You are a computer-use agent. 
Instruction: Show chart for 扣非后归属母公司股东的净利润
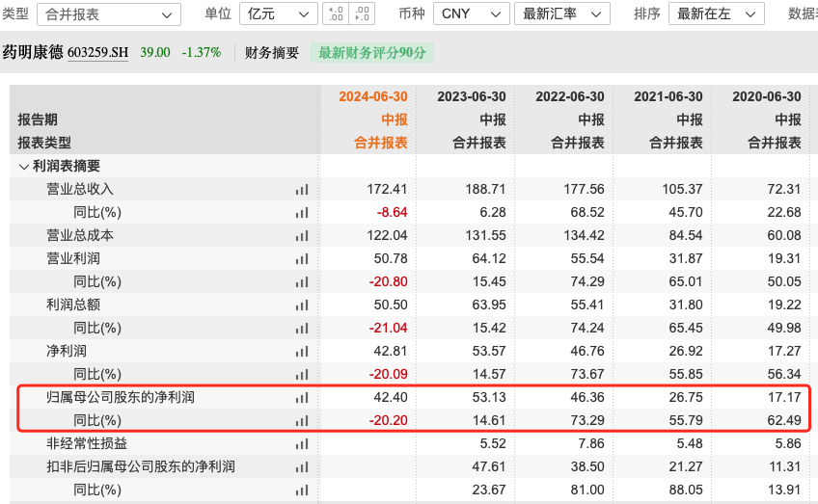coord(301,467)
